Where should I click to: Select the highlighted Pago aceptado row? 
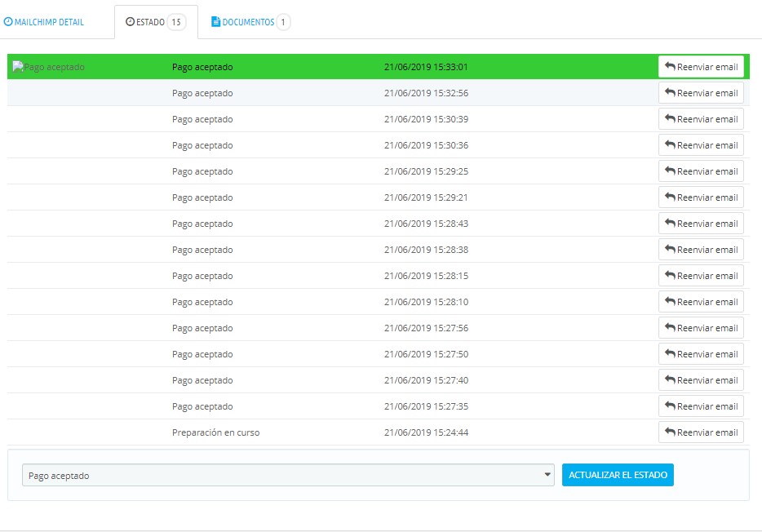[326, 66]
